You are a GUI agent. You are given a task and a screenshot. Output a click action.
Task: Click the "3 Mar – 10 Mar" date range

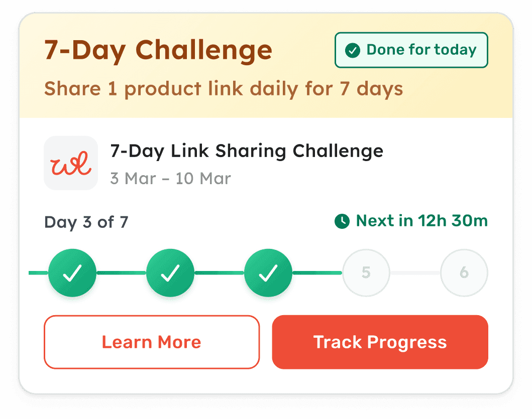(170, 178)
